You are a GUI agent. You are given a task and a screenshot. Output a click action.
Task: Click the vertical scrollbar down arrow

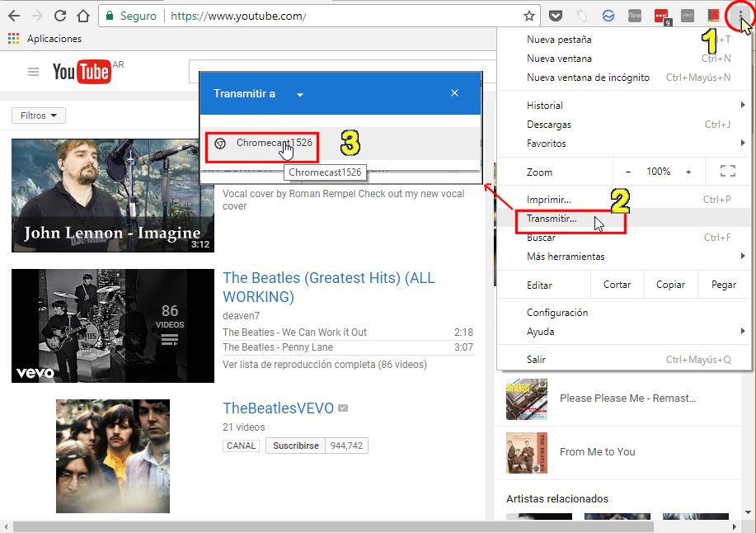point(747,512)
